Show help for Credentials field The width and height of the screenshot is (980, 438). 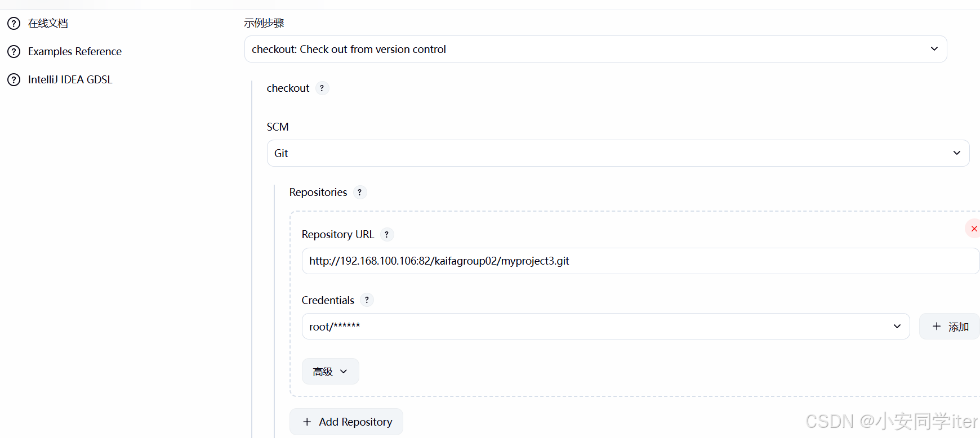(367, 300)
